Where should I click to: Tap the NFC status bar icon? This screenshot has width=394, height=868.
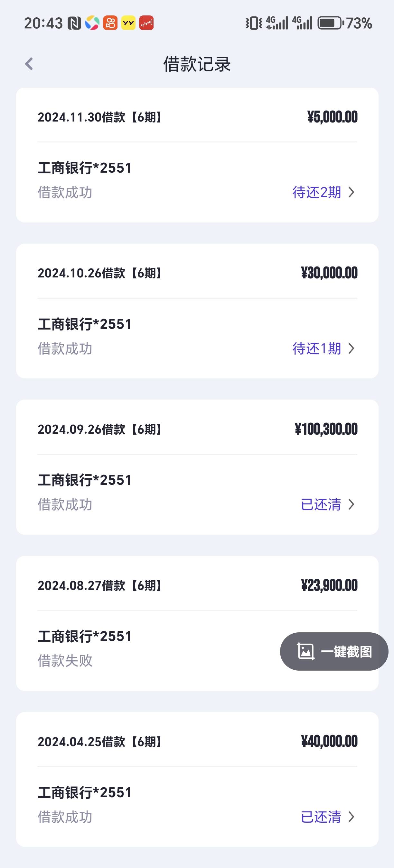tap(74, 23)
